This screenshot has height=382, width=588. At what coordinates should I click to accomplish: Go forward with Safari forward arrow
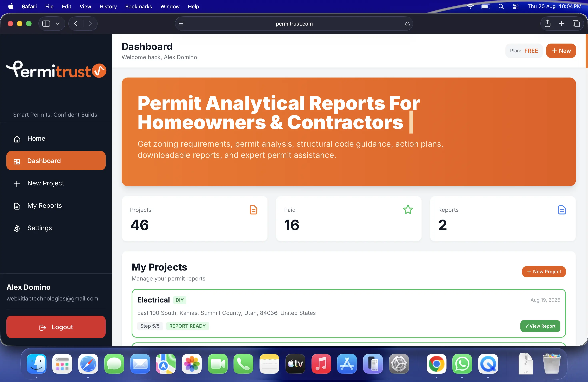pyautogui.click(x=90, y=24)
